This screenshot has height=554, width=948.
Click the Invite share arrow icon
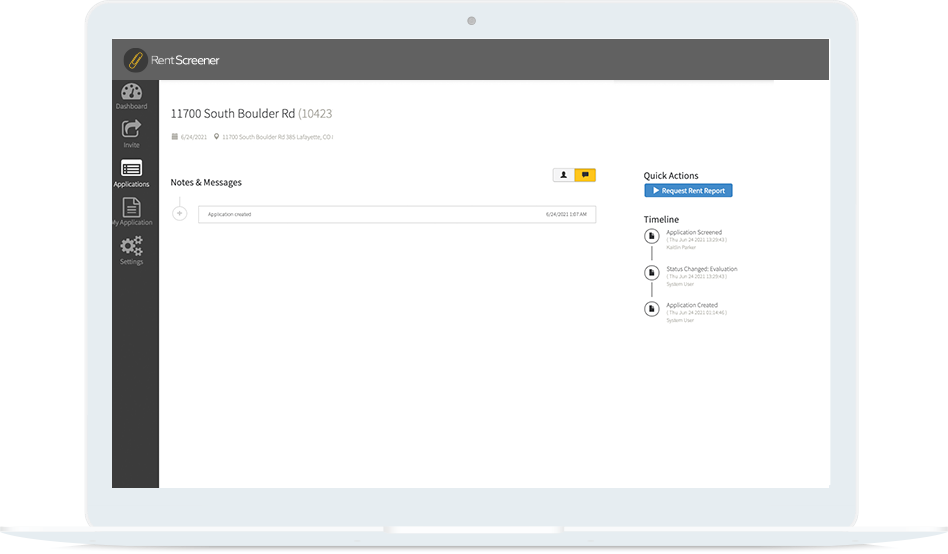131,129
